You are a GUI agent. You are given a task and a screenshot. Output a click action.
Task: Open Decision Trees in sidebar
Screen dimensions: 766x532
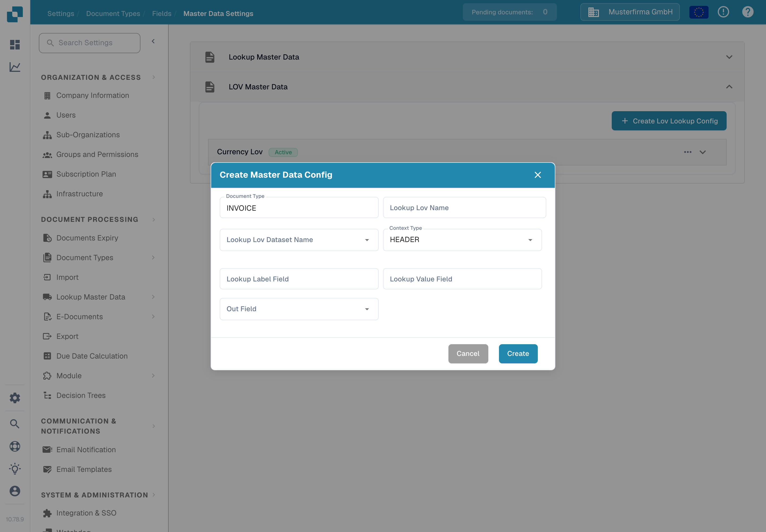(x=81, y=395)
